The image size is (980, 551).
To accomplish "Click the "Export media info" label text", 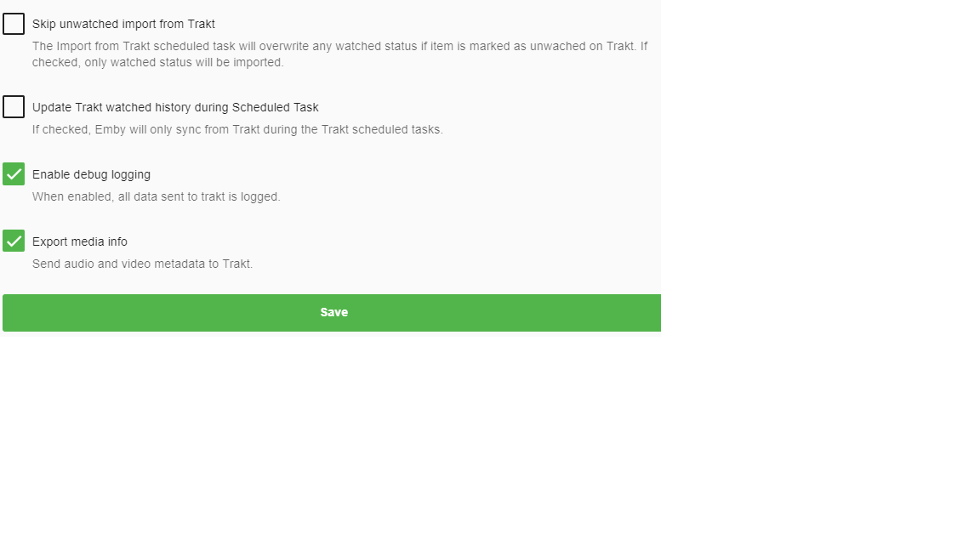I will [x=80, y=241].
